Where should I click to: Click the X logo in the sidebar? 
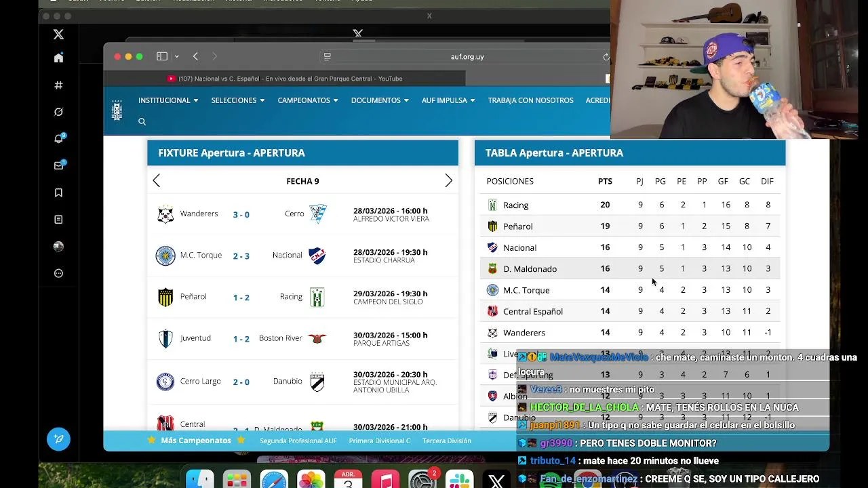point(58,34)
